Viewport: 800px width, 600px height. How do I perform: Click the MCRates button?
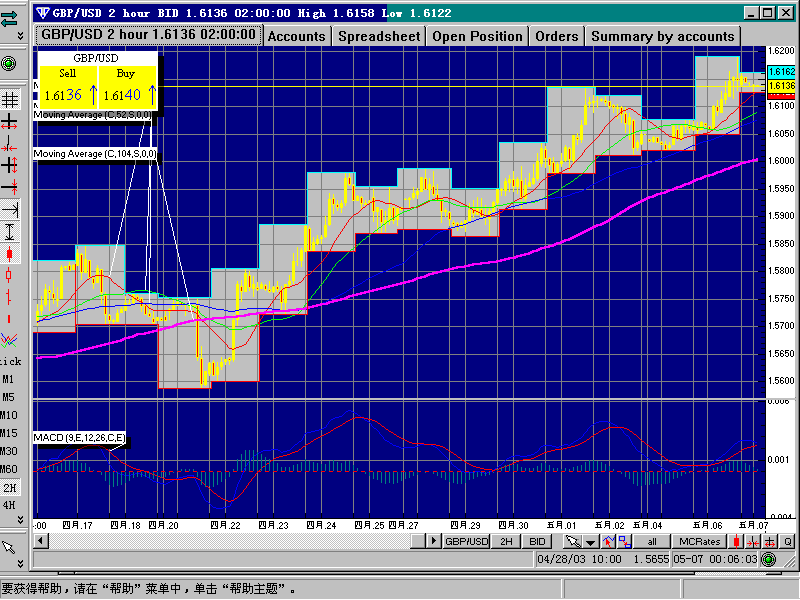(699, 541)
